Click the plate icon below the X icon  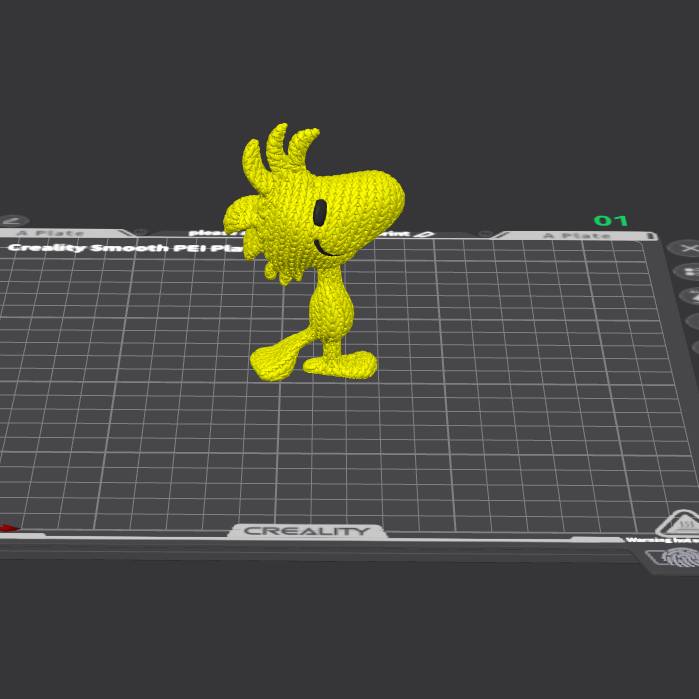coord(687,271)
